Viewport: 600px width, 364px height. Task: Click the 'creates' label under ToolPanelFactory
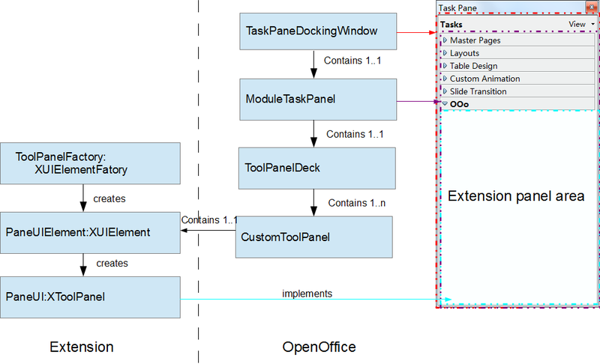pyautogui.click(x=109, y=198)
